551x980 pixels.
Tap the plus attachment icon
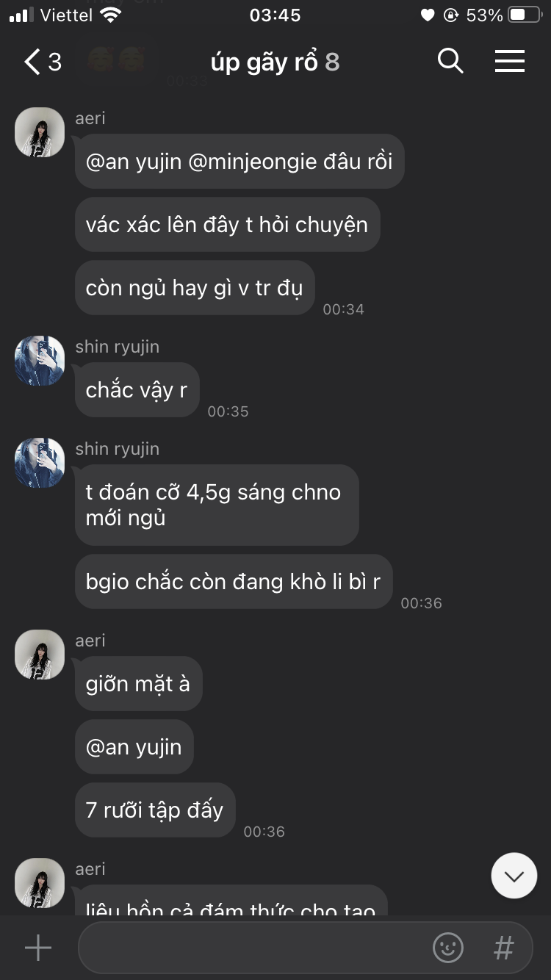point(38,948)
